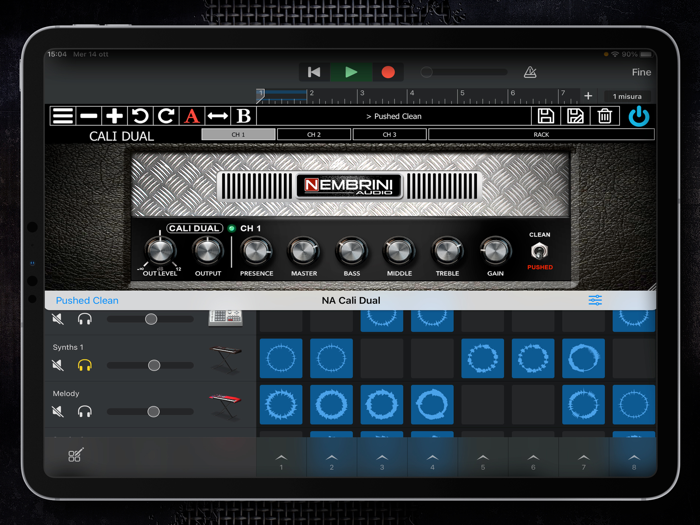Viewport: 700px width, 525px height.
Task: Trigger first Synths 1 loop cell
Action: tap(281, 358)
